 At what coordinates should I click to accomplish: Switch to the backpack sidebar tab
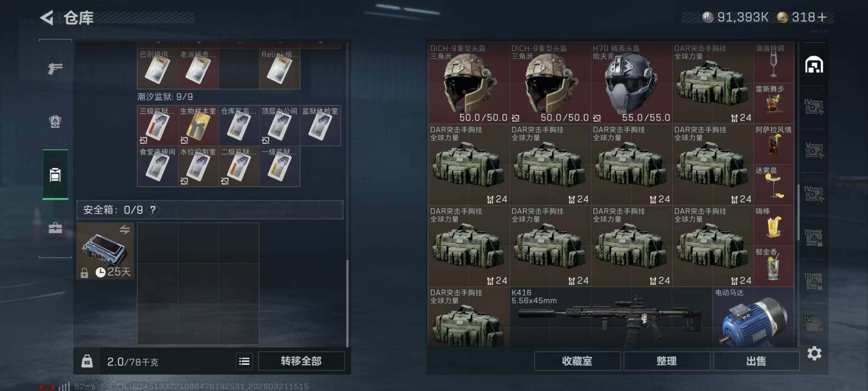55,122
